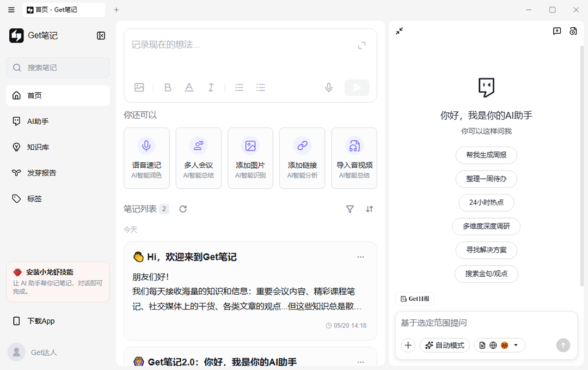Choose the 帮我生成周报 suggestion
Screen dimensions: 588x370
[486, 155]
